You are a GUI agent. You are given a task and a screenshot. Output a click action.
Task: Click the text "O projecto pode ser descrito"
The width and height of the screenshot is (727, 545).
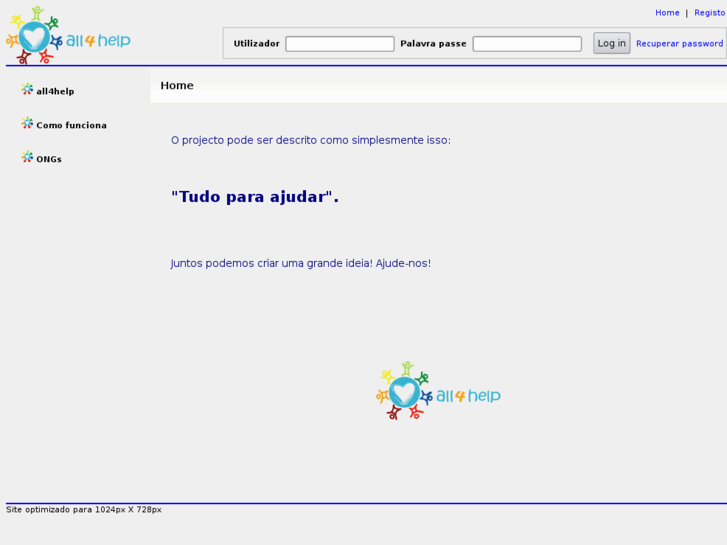244,140
